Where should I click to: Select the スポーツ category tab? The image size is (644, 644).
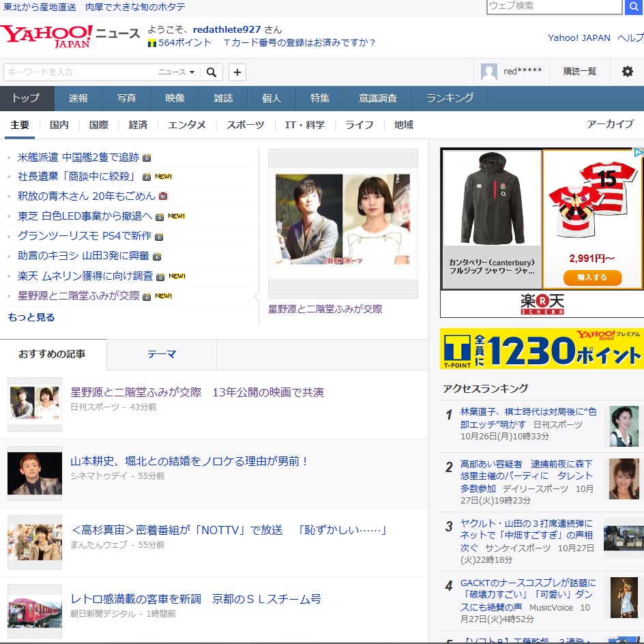pos(246,125)
